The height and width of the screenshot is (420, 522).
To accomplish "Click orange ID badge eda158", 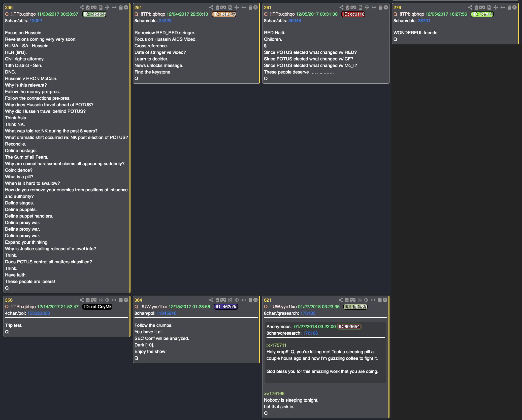I will click(224, 14).
